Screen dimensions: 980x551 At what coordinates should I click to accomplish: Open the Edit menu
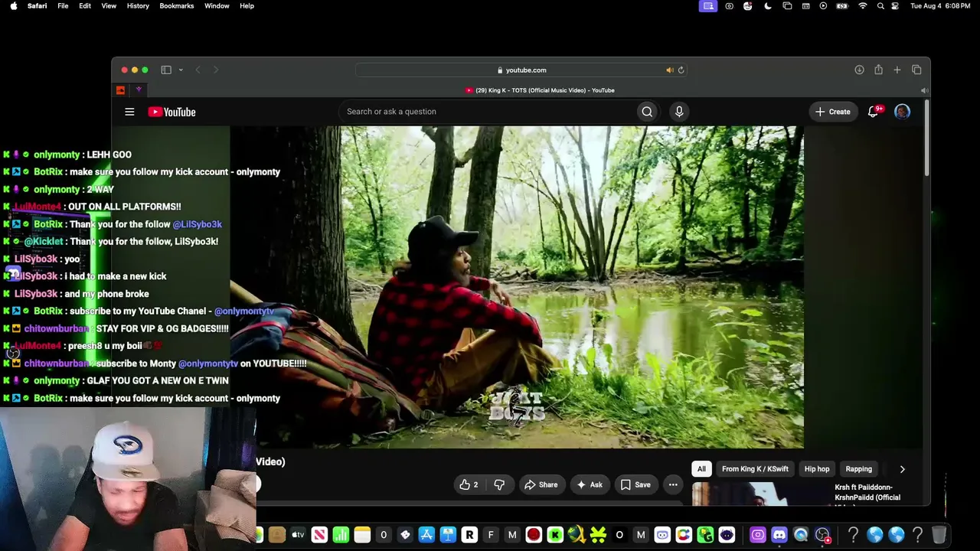pos(85,6)
